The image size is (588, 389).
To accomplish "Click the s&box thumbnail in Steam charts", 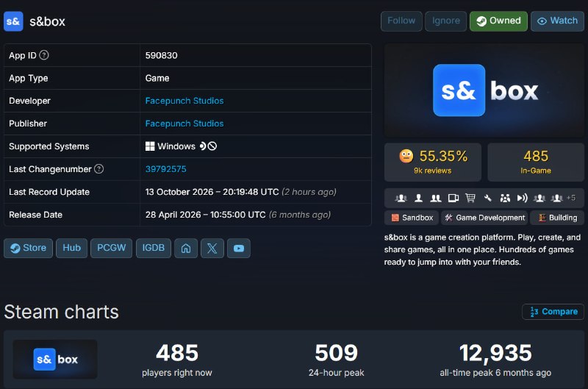I will (55, 360).
